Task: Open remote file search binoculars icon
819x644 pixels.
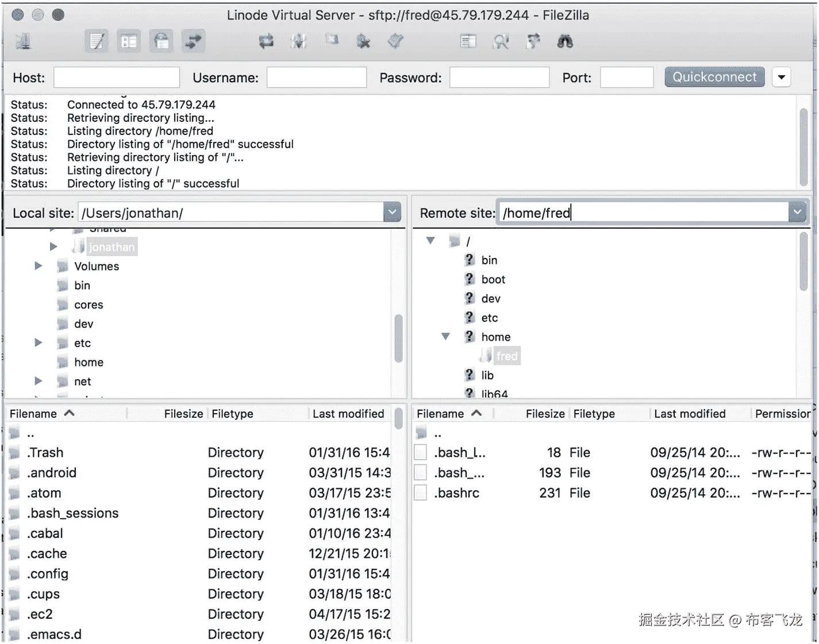Action: point(565,41)
